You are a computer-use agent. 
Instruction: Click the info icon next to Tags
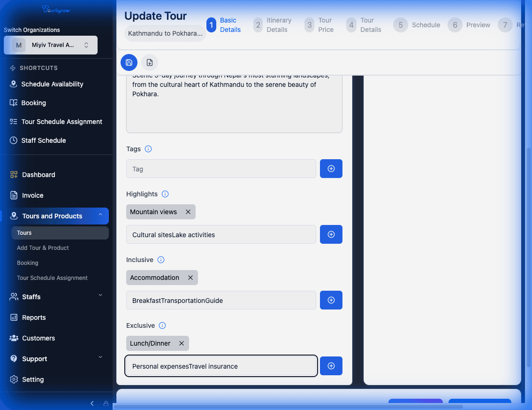click(x=148, y=149)
